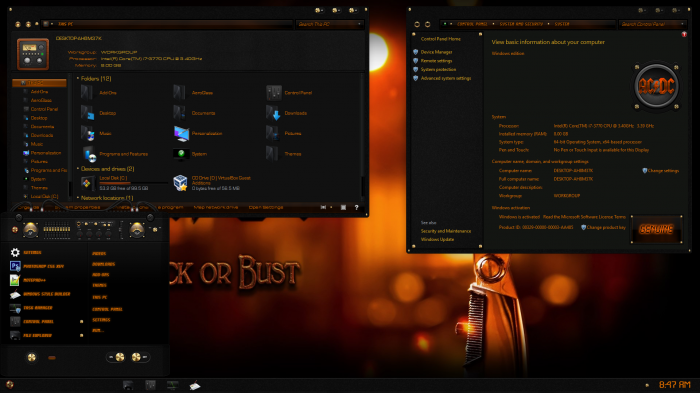Screen dimensions: 700x393
Task: Toggle preview pane button in This PC
Action: 343,207
